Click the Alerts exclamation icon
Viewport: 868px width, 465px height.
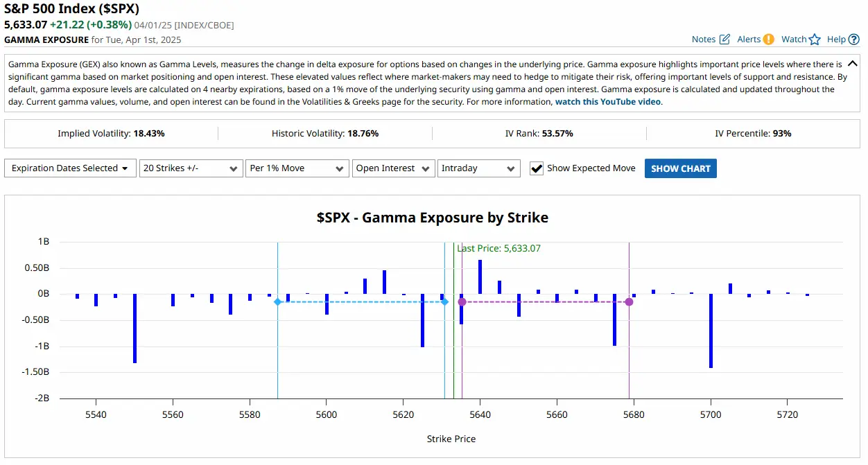pos(769,40)
